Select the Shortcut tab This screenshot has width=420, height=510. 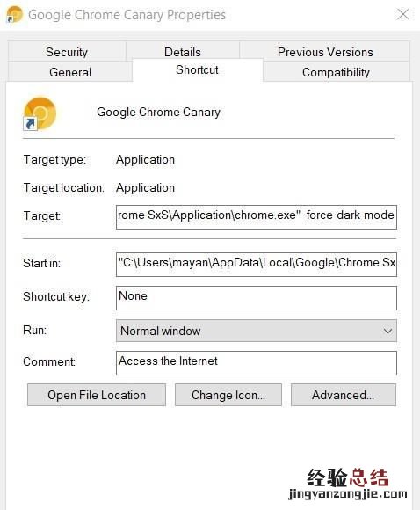pyautogui.click(x=198, y=70)
